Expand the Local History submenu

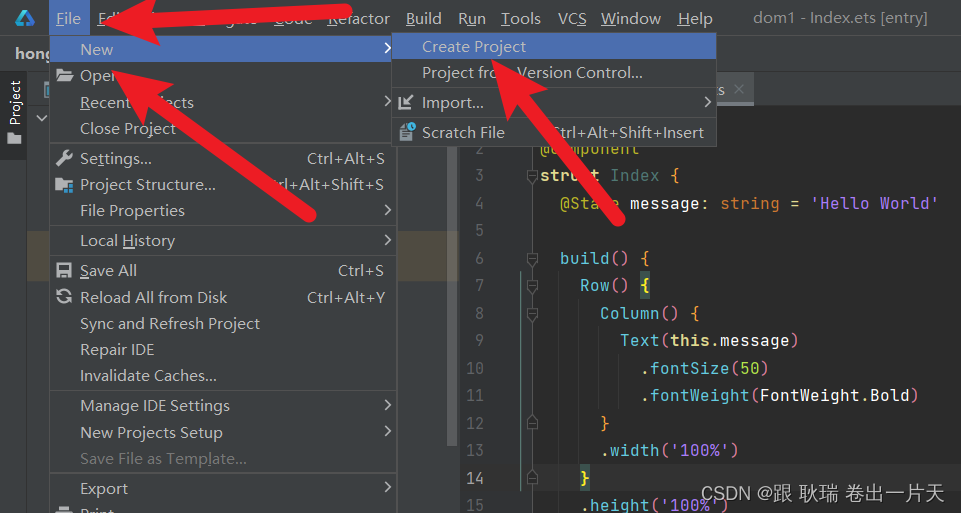387,240
